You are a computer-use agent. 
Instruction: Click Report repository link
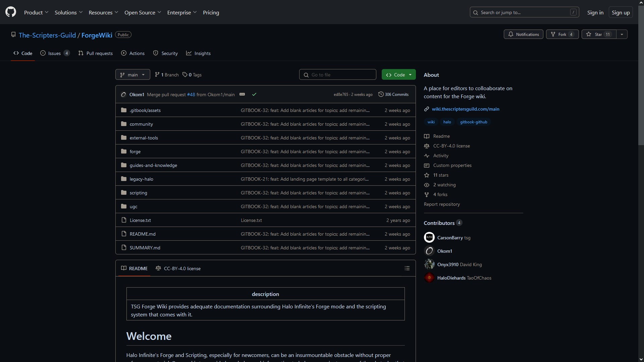click(x=441, y=204)
